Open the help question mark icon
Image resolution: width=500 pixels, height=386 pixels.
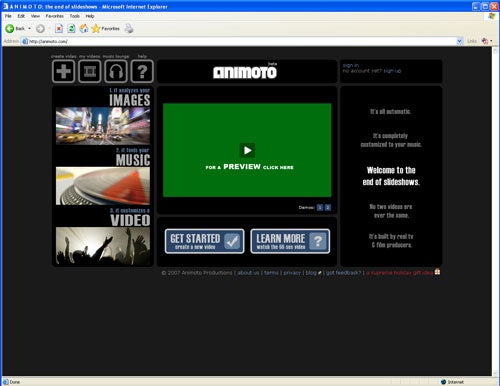142,71
